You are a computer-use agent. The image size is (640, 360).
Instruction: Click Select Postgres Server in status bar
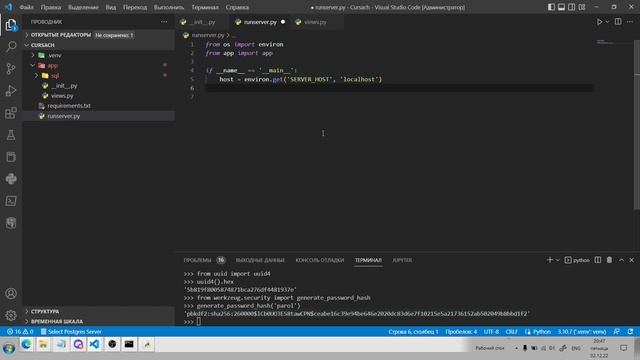tap(71, 331)
